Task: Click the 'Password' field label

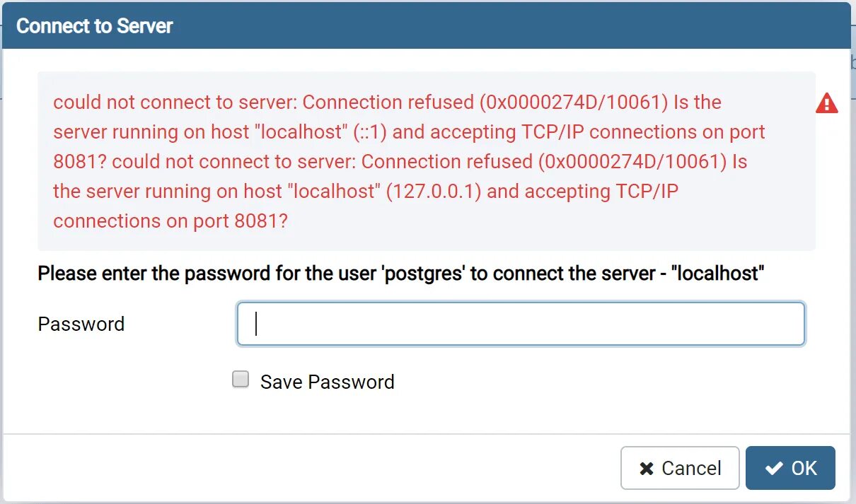Action: 81,324
